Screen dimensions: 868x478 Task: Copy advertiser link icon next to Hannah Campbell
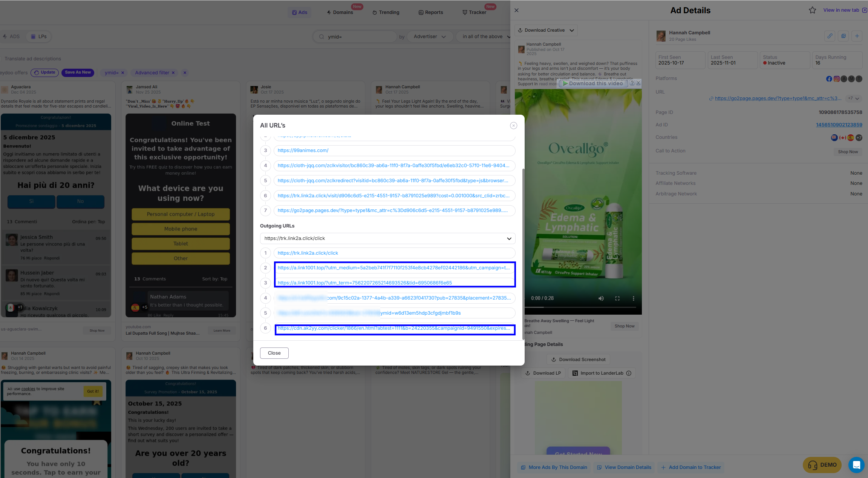click(x=830, y=36)
